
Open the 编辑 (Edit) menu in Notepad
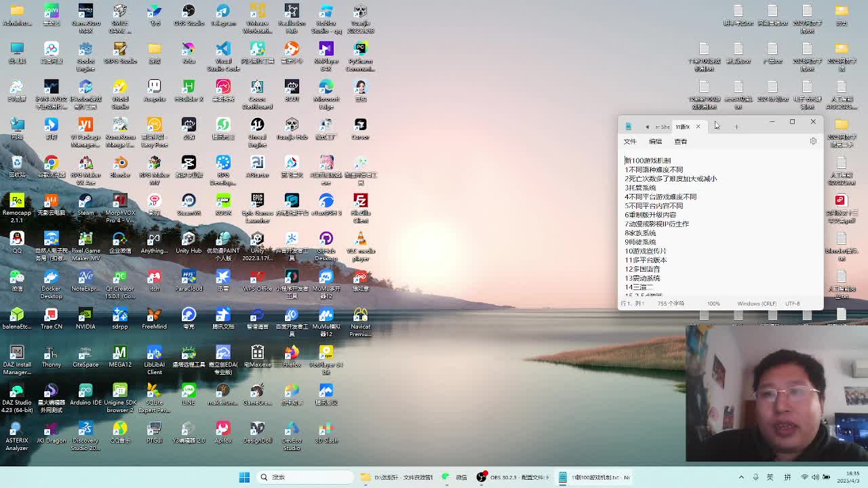(655, 142)
